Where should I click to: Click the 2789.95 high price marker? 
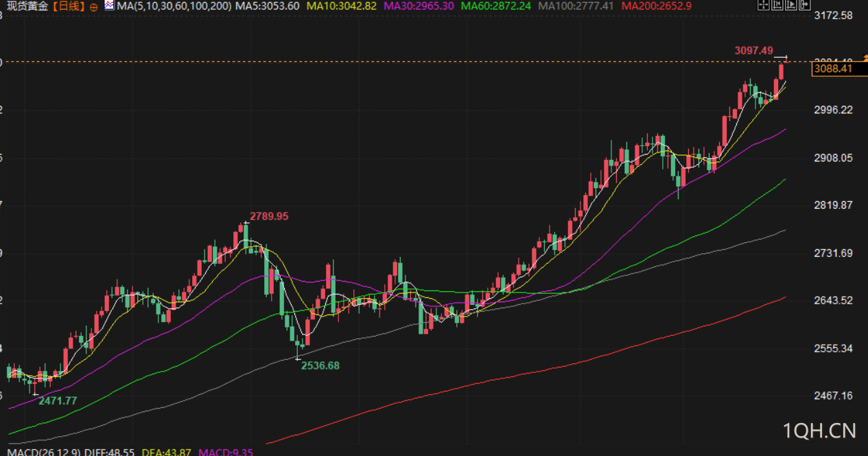[269, 216]
